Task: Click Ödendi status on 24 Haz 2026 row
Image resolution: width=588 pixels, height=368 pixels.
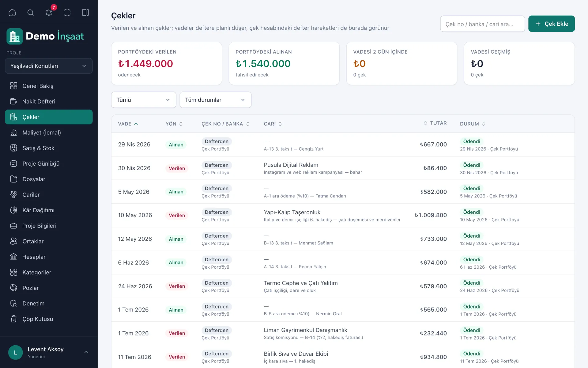Action: 472,283
